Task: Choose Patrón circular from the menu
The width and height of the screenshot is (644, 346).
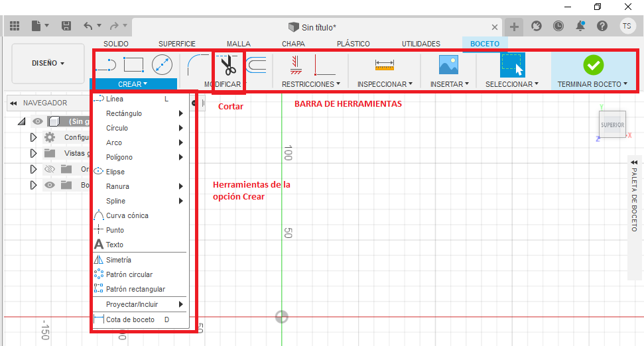Action: pos(140,274)
